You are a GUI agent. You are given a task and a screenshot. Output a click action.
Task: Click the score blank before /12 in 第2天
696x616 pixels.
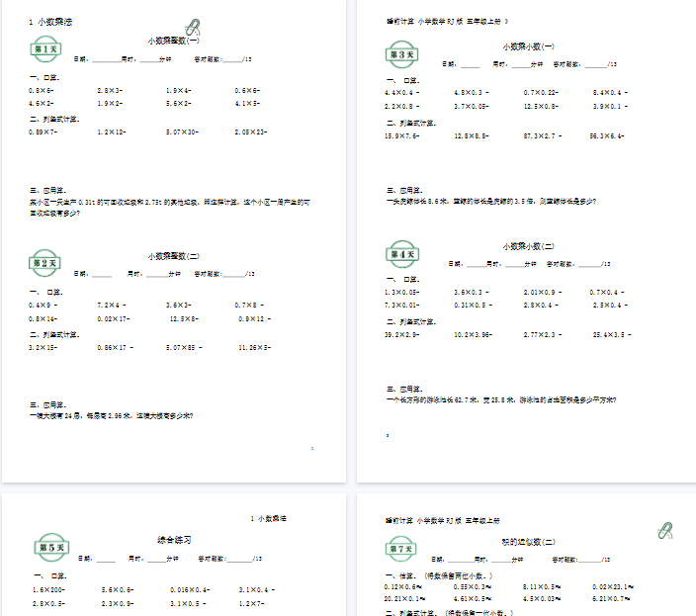click(232, 274)
